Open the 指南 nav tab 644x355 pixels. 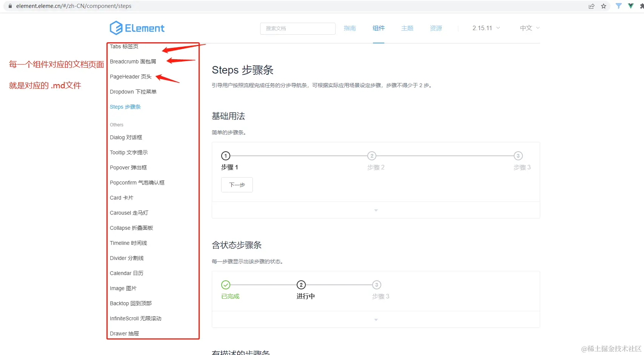point(350,28)
